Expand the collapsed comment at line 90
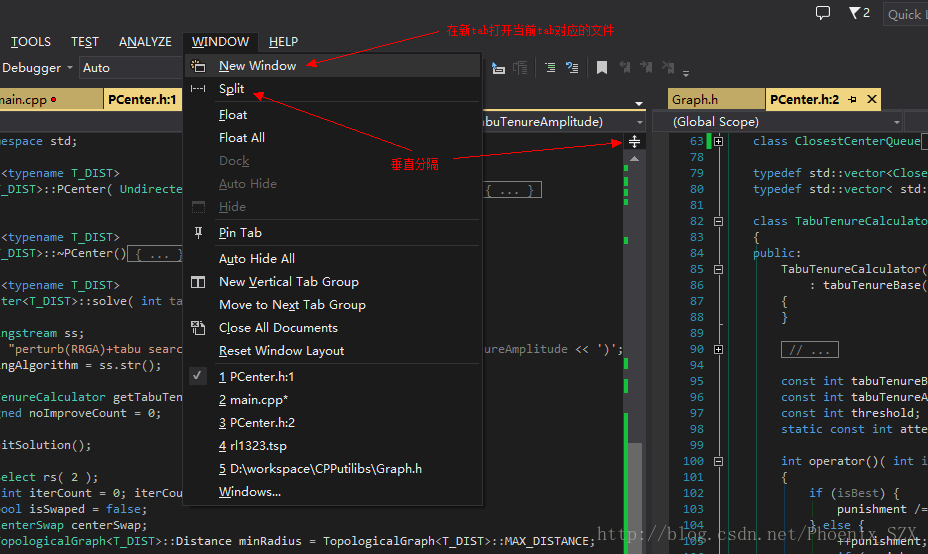This screenshot has height=554, width=928. 718,349
